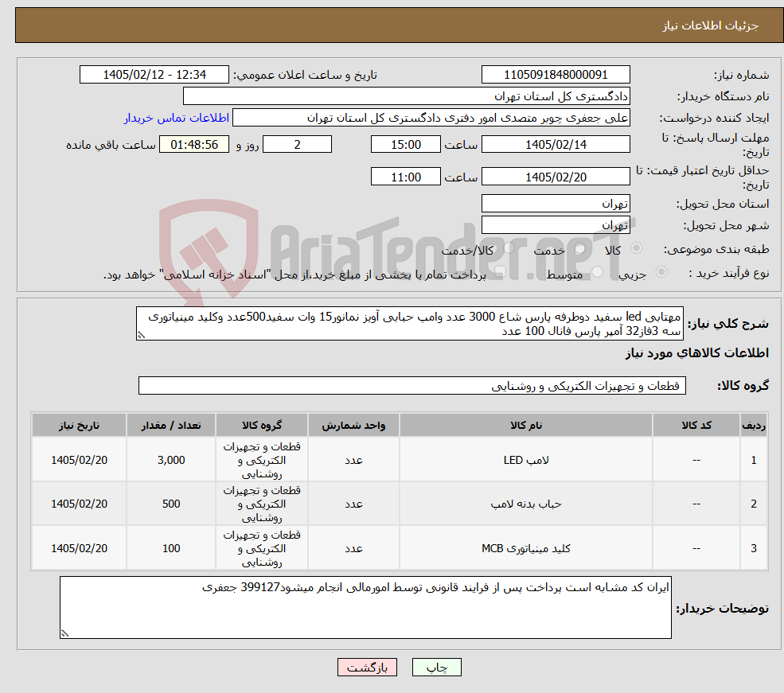Select the کالا radio button
This screenshot has height=693, width=784.
(637, 247)
